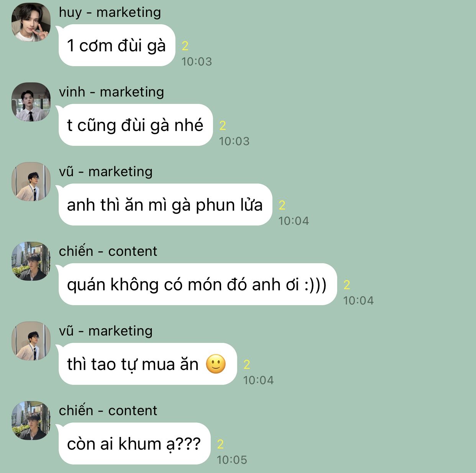Tap the 'quán không có món đó' message
476x473 pixels.
coord(197,284)
